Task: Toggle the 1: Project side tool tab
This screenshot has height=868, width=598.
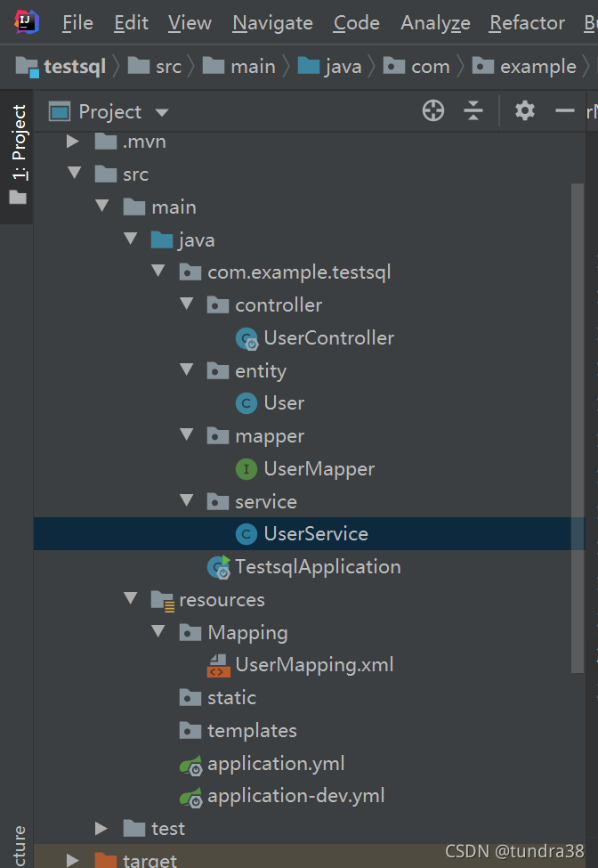Action: [x=18, y=156]
